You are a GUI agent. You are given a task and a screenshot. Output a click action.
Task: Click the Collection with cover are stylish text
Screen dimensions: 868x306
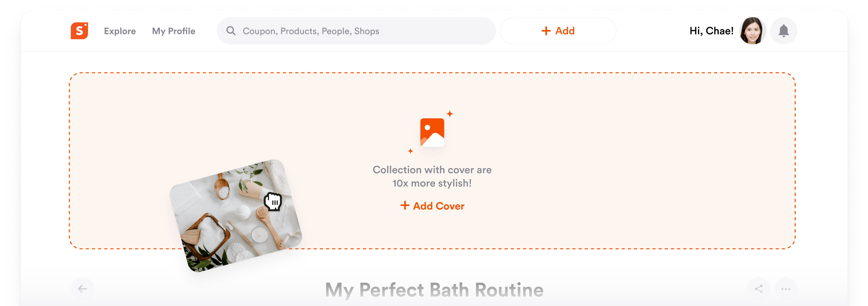coord(432,176)
